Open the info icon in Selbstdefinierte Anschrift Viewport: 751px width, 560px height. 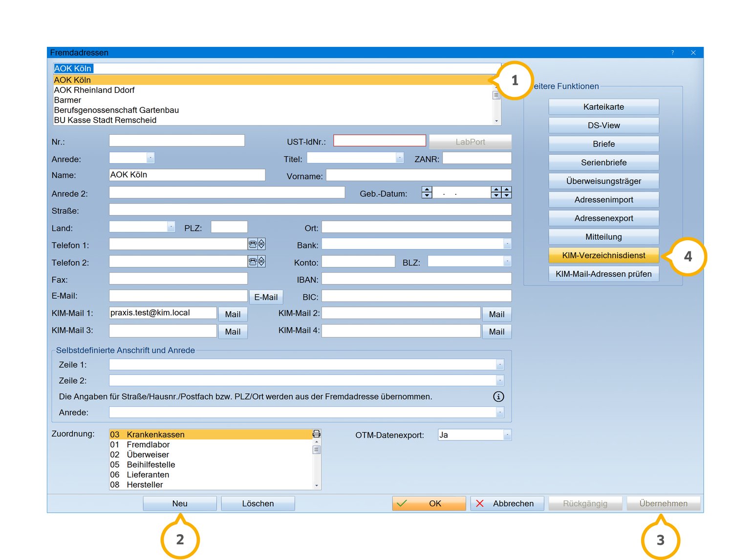click(x=498, y=396)
